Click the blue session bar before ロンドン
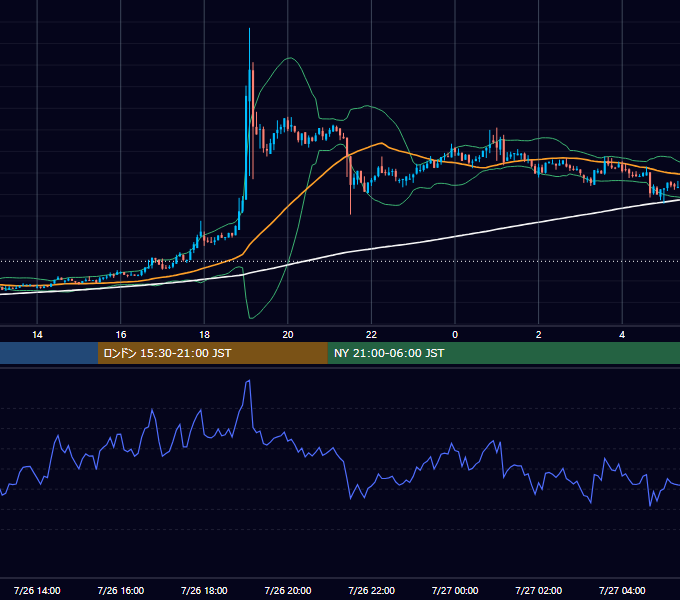The height and width of the screenshot is (600, 680). [49, 353]
